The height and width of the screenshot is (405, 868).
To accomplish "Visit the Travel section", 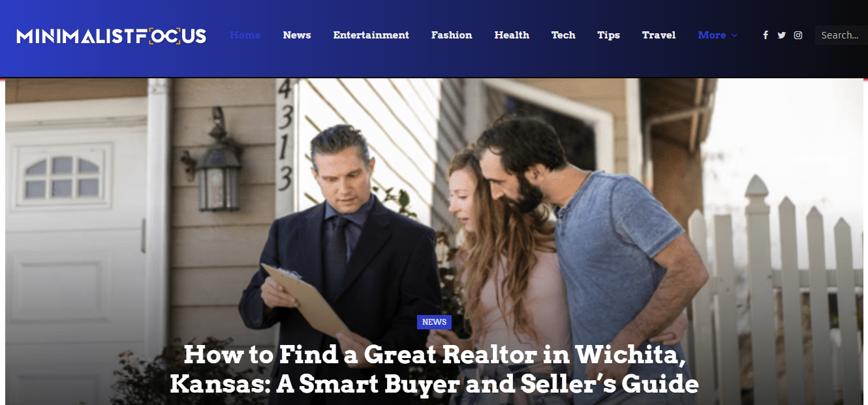I will pos(659,35).
